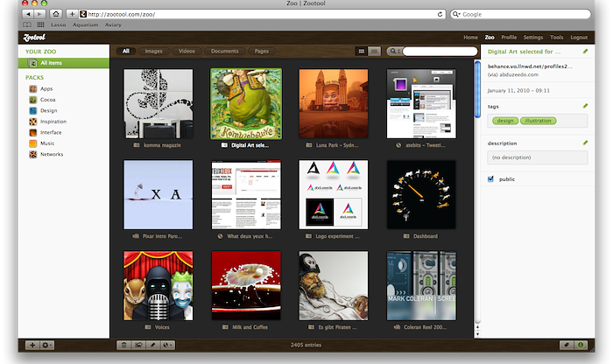613x364 pixels.
Task: Click the trash icon in bottom toolbar
Action: pos(124,346)
